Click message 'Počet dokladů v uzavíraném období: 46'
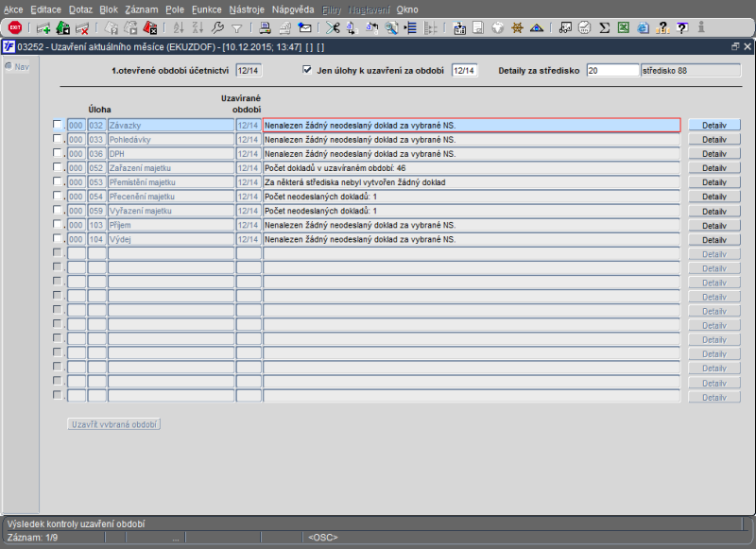 click(x=335, y=168)
